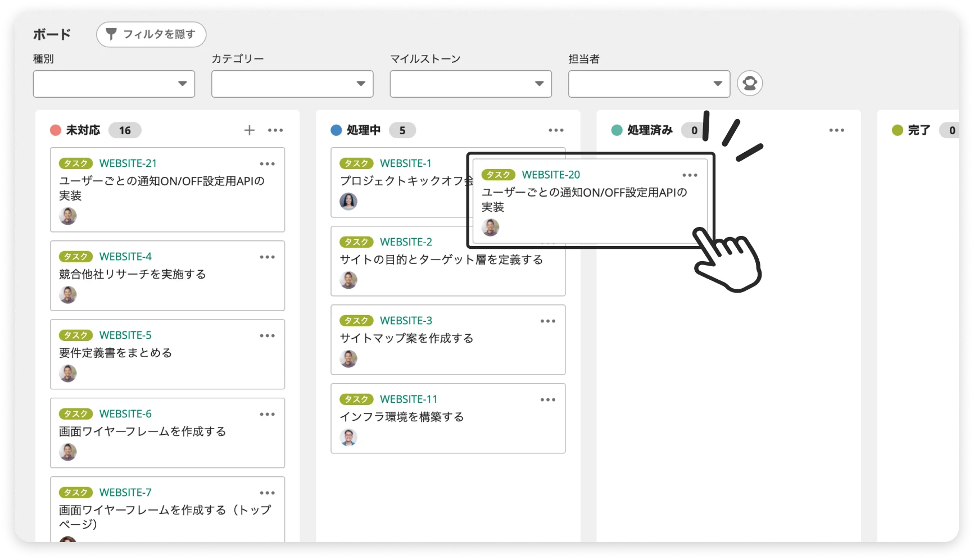Open the 未対応 column more menu
The width and height of the screenshot is (974, 560).
tap(275, 130)
